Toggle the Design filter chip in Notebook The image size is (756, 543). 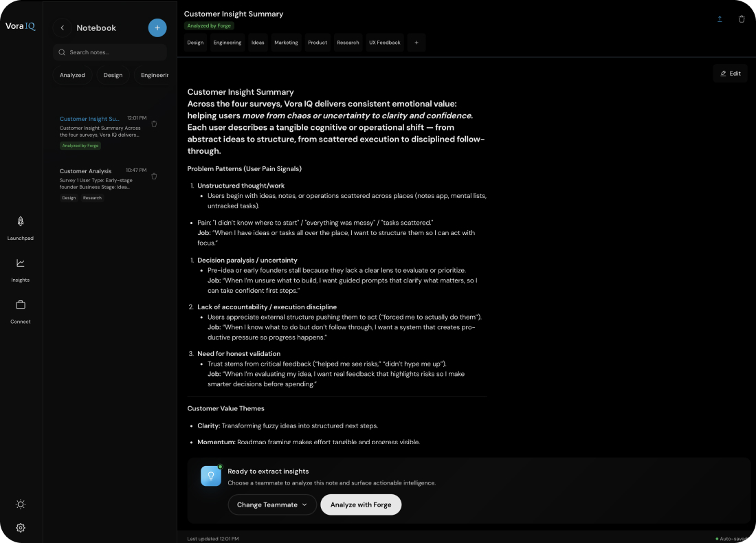tap(113, 75)
